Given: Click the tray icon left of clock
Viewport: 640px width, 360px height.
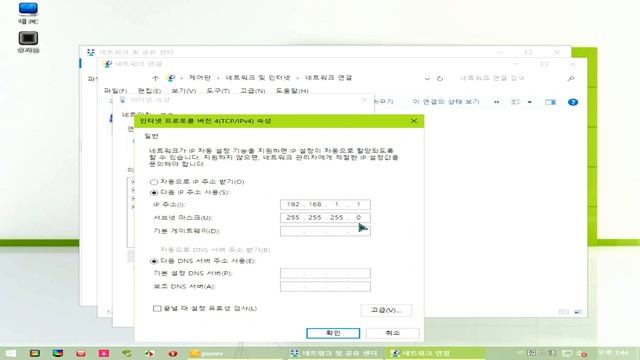Looking at the screenshot, I should 582,353.
